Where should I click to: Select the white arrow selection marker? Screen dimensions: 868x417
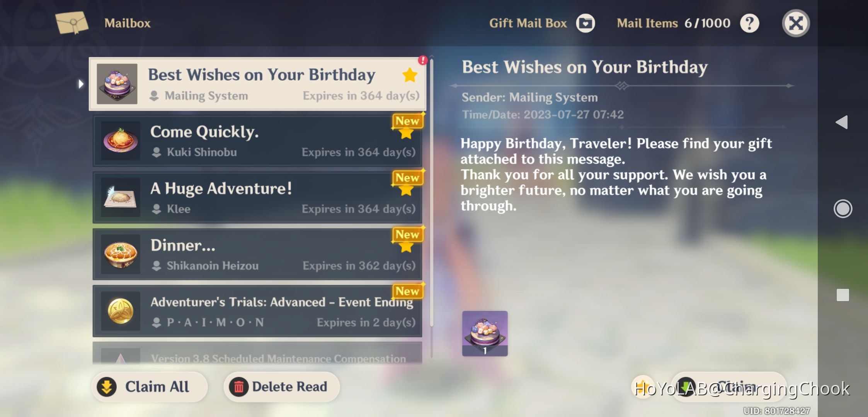pos(80,84)
